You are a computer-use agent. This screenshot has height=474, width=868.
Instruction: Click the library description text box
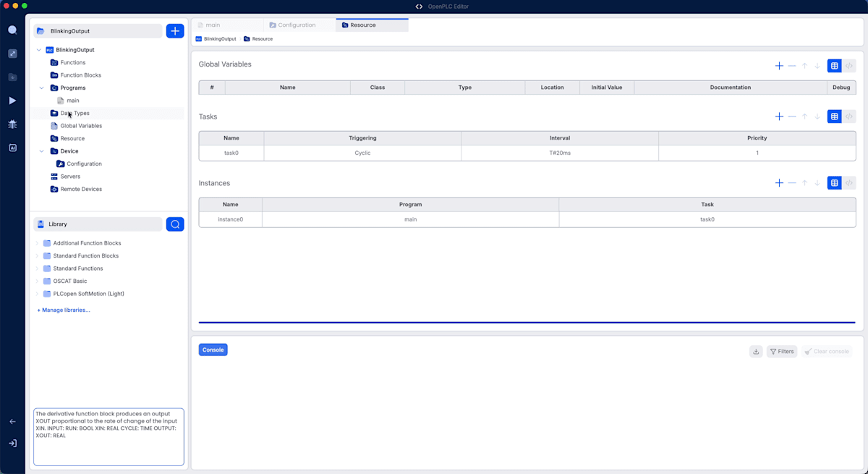(109, 437)
